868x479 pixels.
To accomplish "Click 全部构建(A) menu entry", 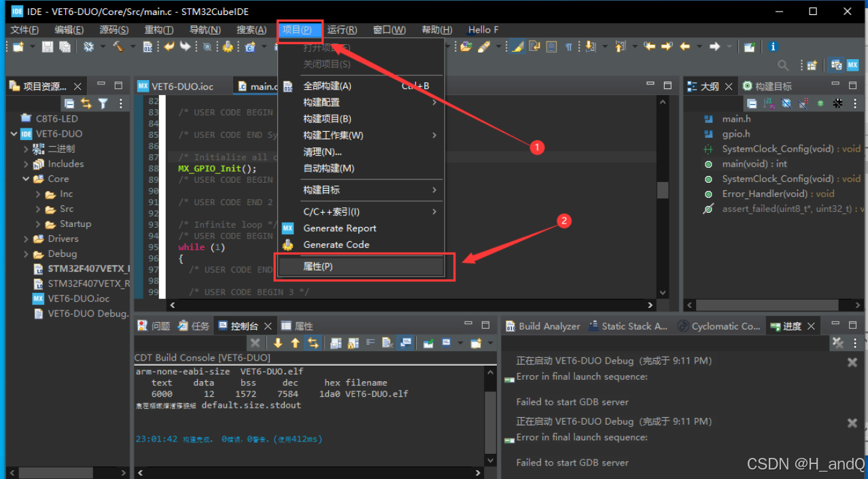I will [362, 86].
